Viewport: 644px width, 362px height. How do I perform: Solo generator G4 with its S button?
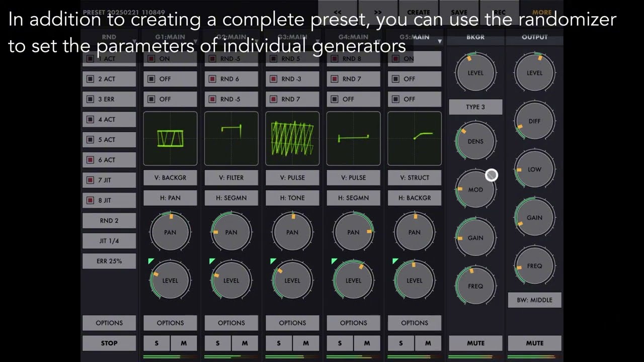click(x=340, y=343)
